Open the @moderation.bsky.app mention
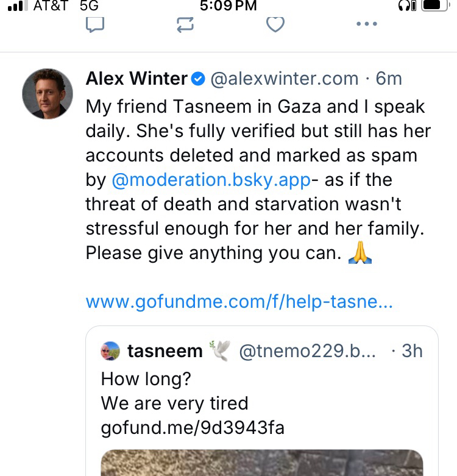This screenshot has width=457, height=476. pos(211,180)
